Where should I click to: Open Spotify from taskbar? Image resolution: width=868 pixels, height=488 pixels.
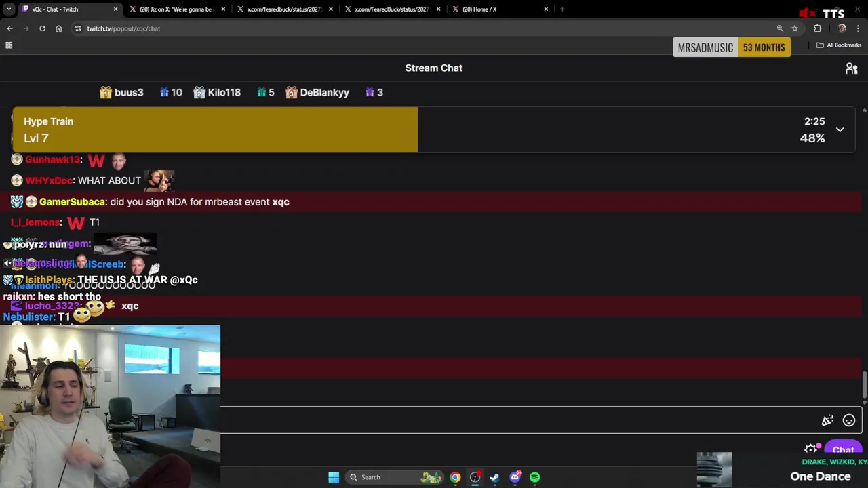pos(534,477)
